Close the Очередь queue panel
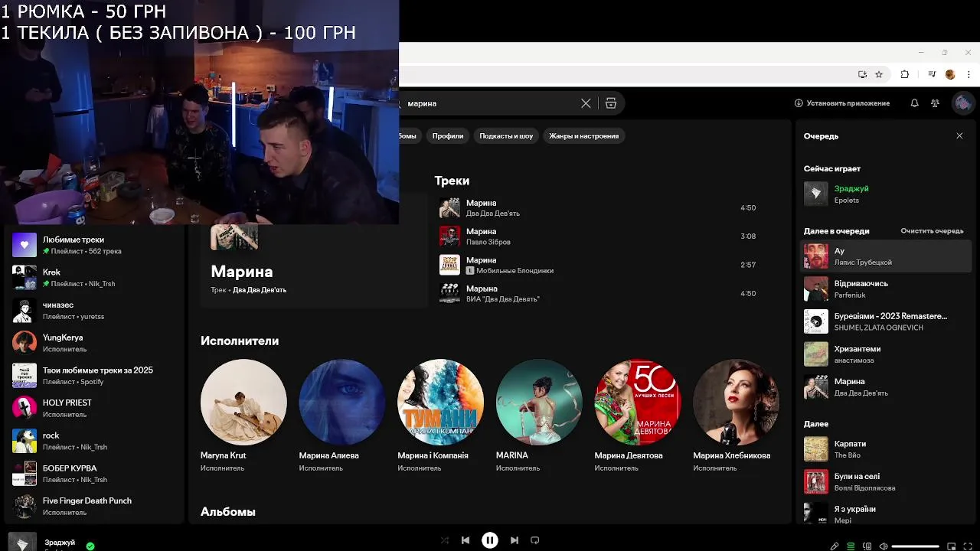Image resolution: width=980 pixels, height=551 pixels. [x=959, y=135]
